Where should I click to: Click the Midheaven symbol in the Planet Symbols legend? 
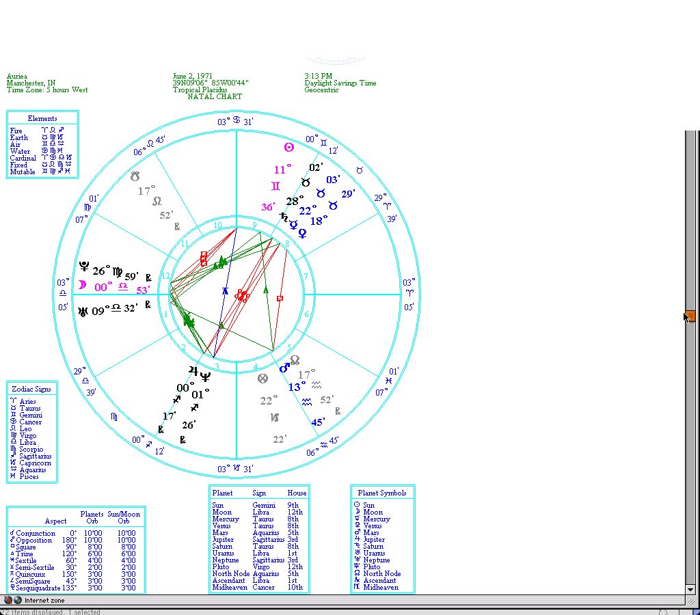pos(357,587)
